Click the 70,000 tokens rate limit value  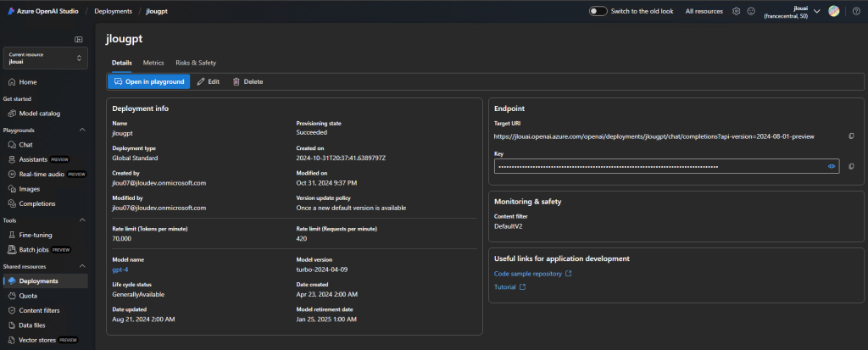pyautogui.click(x=122, y=239)
